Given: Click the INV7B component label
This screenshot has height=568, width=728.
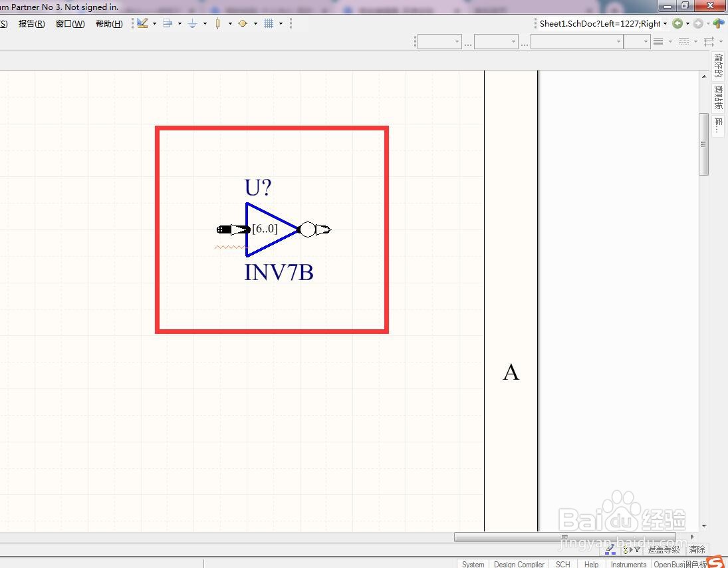Looking at the screenshot, I should [279, 272].
